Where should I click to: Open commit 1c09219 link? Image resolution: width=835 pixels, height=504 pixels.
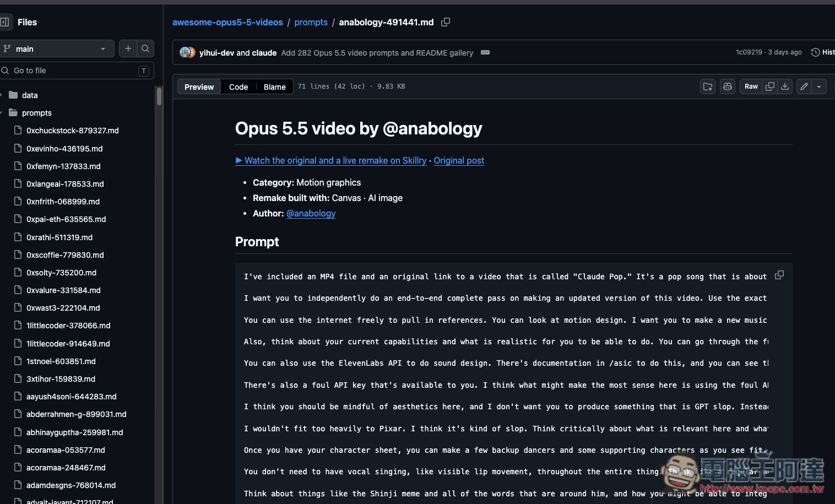(x=749, y=52)
